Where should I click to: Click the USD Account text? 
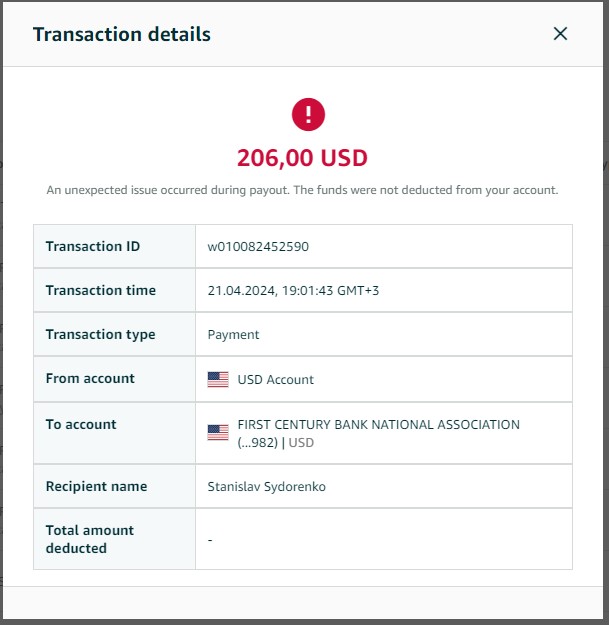[x=276, y=379]
